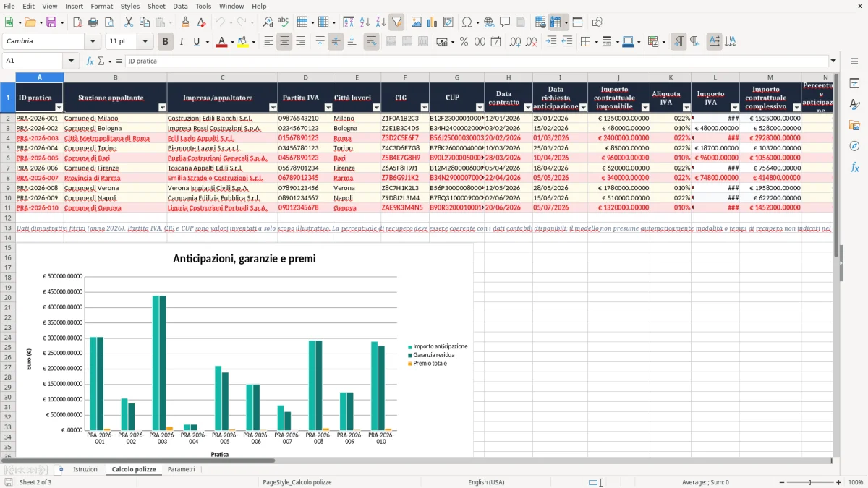The width and height of the screenshot is (868, 488).
Task: Click the Spelling check icon
Action: pos(284,22)
